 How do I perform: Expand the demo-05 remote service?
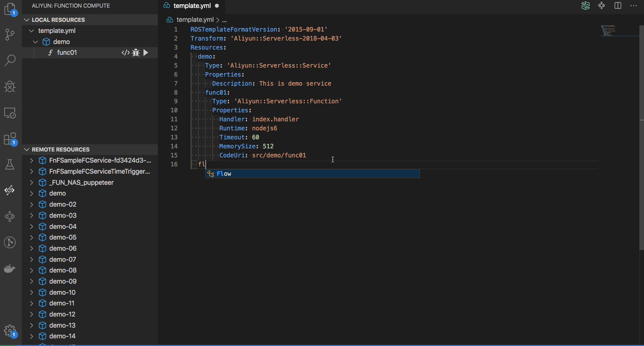tap(32, 237)
